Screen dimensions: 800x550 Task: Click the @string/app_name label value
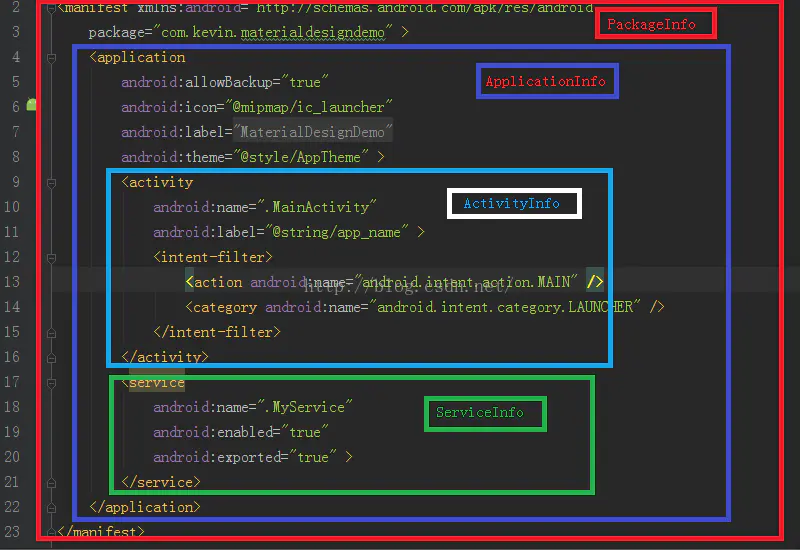pos(336,232)
